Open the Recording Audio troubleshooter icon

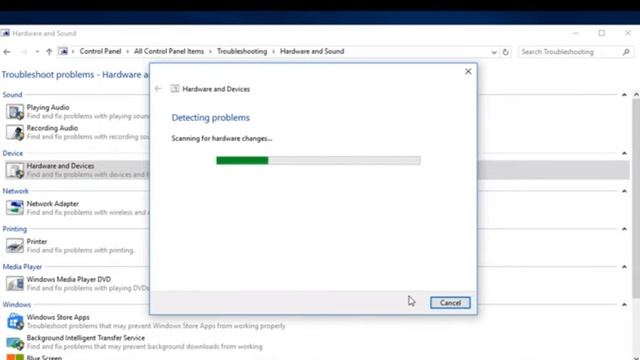click(15, 132)
